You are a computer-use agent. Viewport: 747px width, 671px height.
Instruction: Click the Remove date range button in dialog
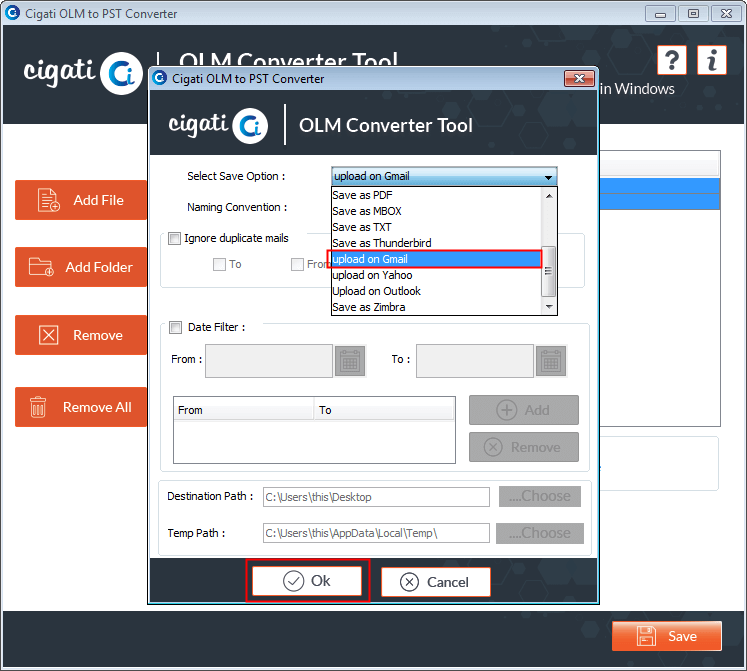524,447
